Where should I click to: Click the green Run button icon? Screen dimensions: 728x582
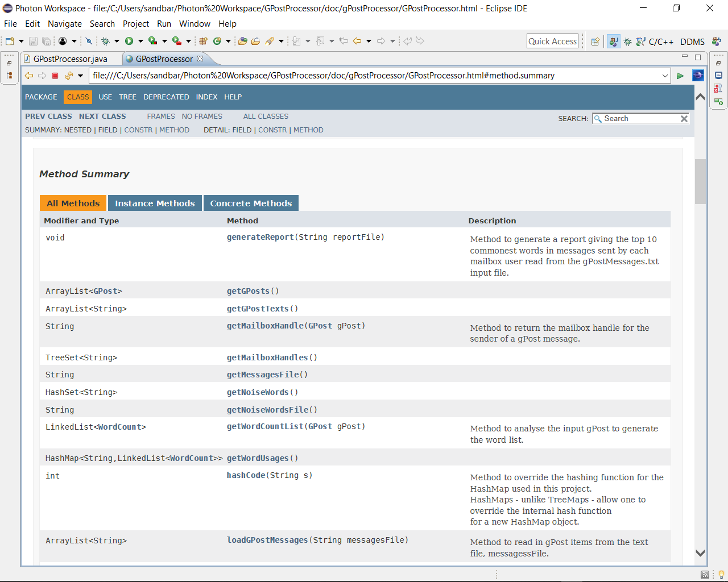[129, 41]
